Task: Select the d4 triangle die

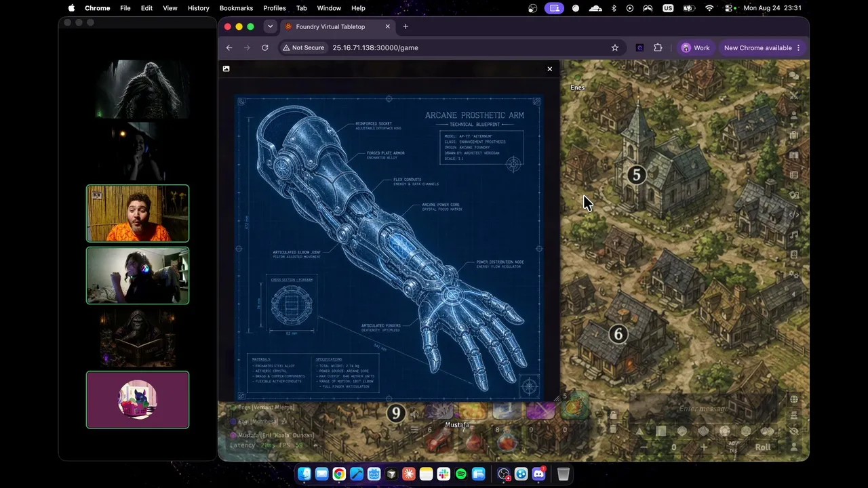Action: coord(639,431)
